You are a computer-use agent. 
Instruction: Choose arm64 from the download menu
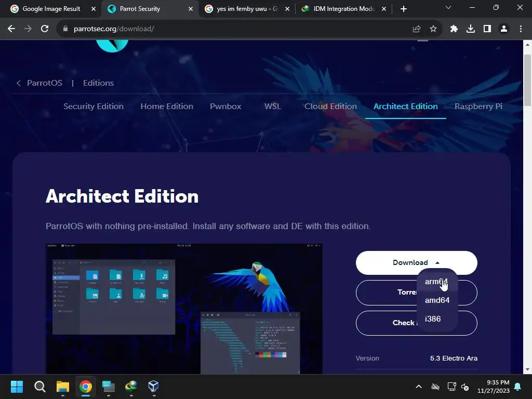tap(436, 282)
